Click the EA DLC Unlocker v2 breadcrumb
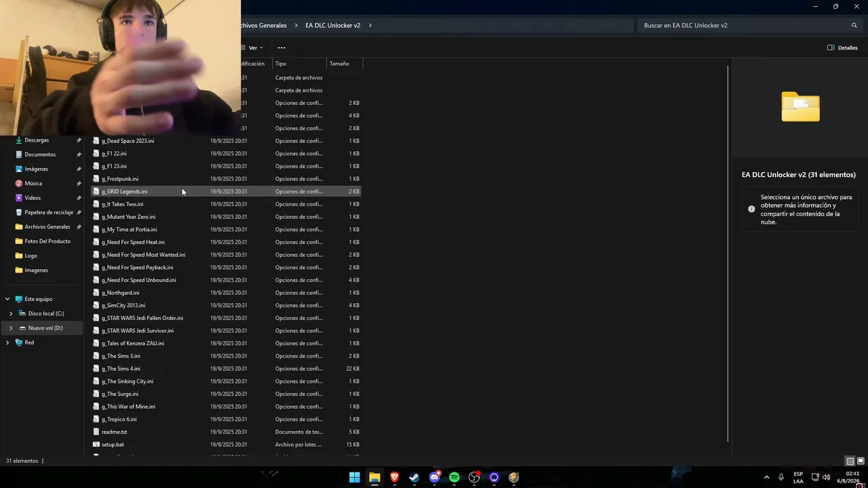This screenshot has width=868, height=488. pyautogui.click(x=333, y=25)
